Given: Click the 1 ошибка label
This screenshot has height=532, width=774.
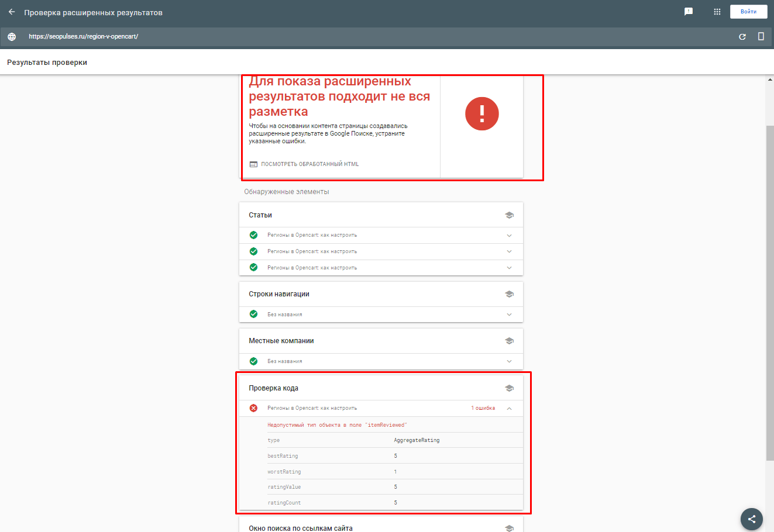Looking at the screenshot, I should pos(483,408).
